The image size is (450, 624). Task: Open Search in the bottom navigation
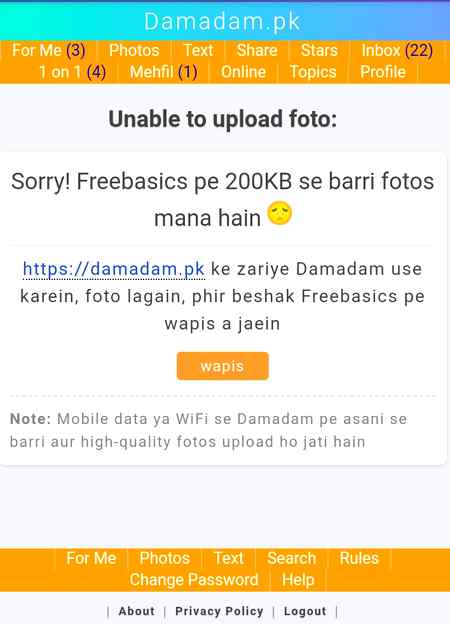pos(291,558)
